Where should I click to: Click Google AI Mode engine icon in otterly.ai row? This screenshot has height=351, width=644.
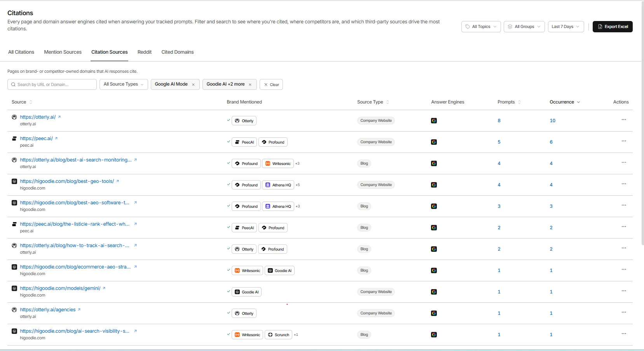click(x=434, y=121)
